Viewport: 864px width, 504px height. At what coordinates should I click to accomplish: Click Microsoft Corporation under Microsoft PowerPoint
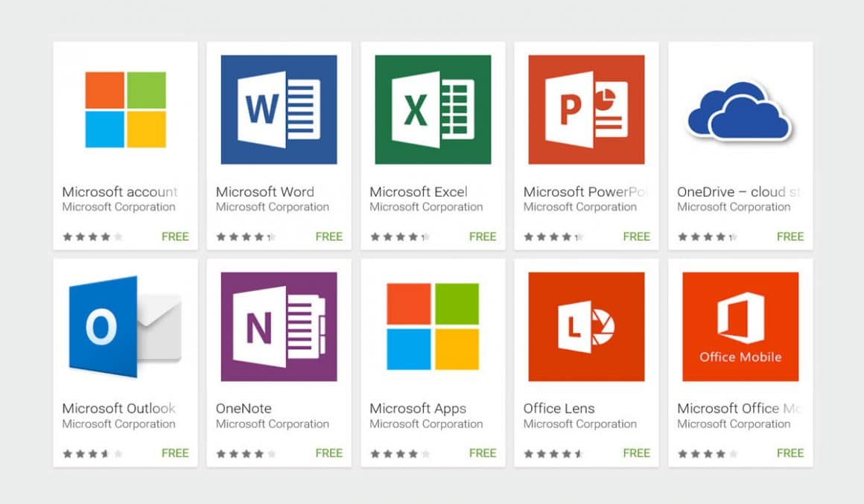pyautogui.click(x=579, y=207)
